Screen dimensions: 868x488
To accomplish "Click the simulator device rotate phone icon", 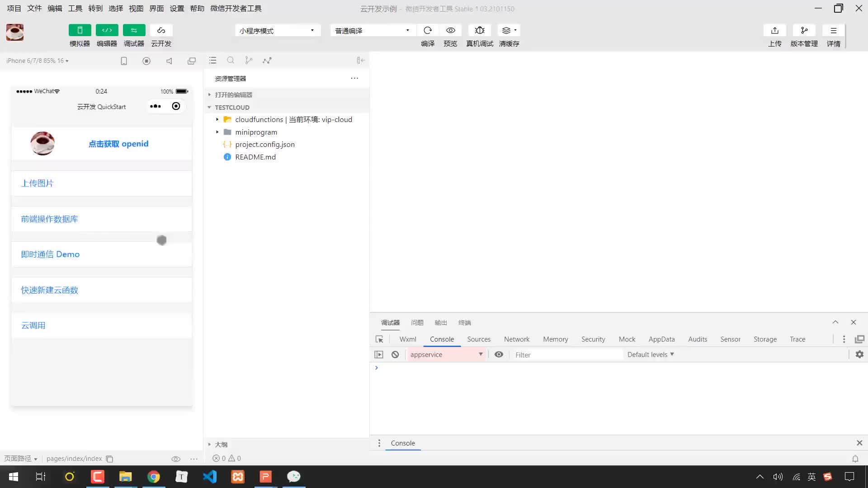I will 124,61.
